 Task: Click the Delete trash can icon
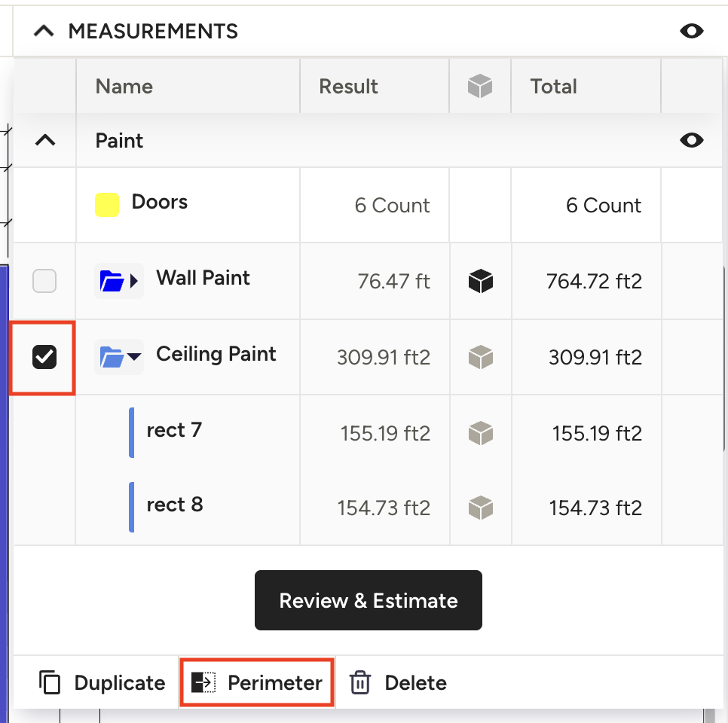tap(360, 682)
